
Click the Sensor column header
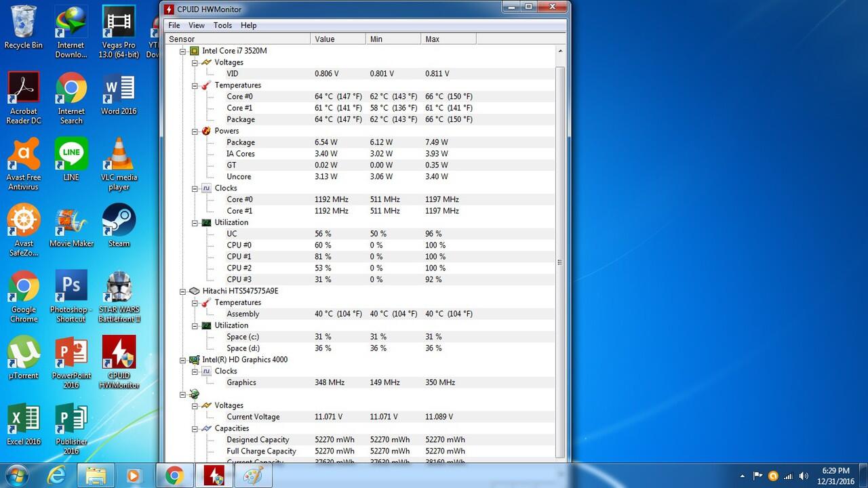coord(237,39)
